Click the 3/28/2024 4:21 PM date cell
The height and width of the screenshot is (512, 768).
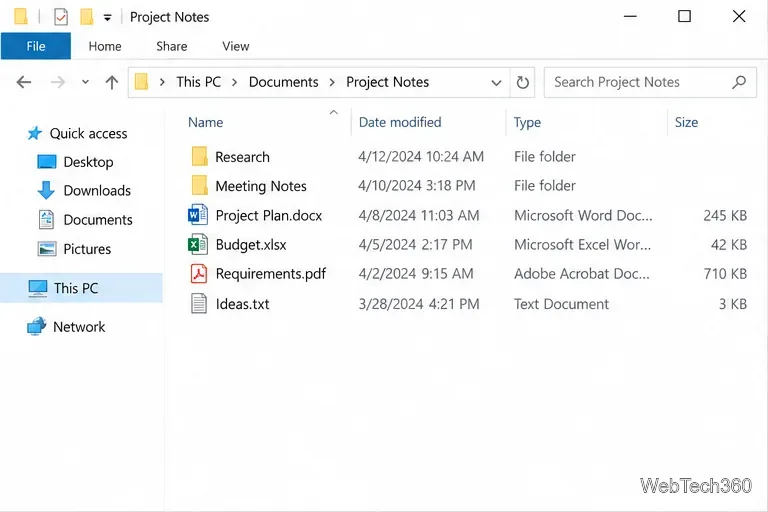[419, 304]
